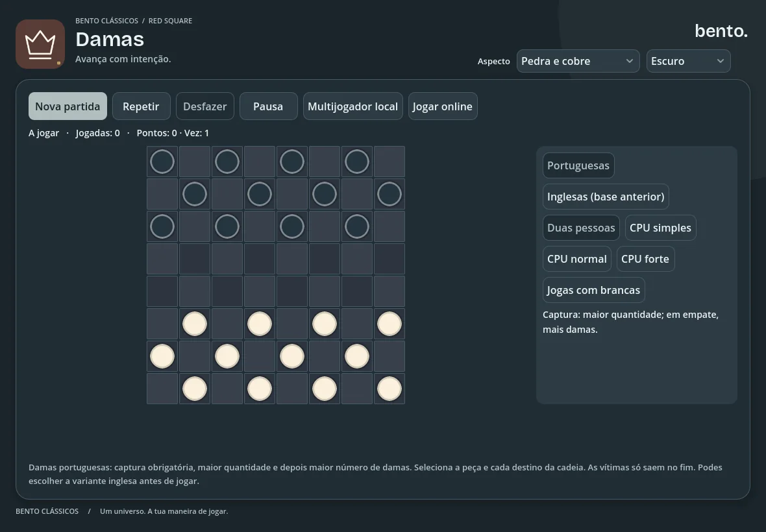Click dark piece in third row, third column
The width and height of the screenshot is (766, 532).
coord(227,226)
